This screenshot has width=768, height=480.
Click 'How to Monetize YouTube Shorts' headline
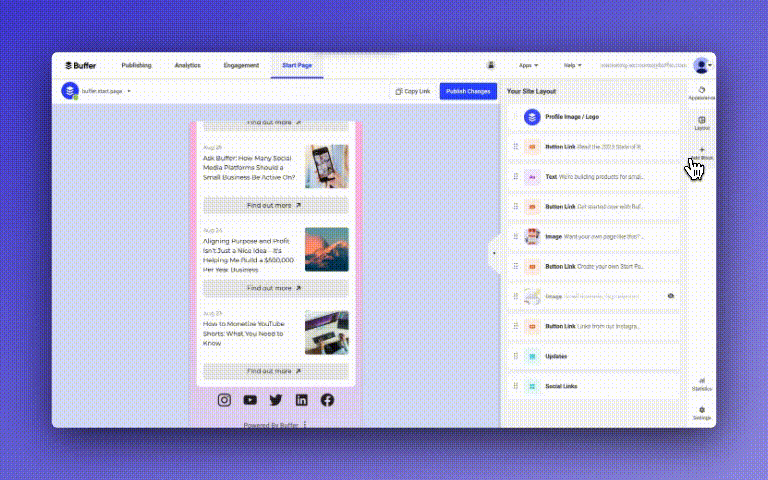(x=243, y=333)
